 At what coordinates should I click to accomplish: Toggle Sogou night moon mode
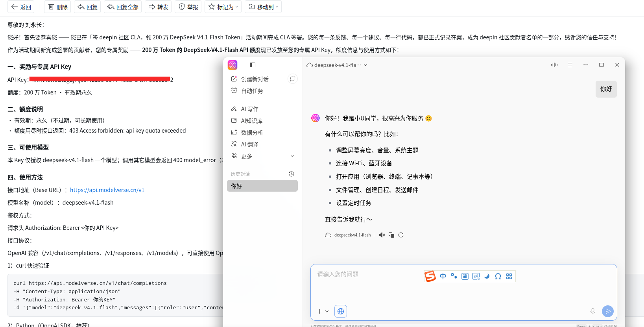click(x=487, y=276)
